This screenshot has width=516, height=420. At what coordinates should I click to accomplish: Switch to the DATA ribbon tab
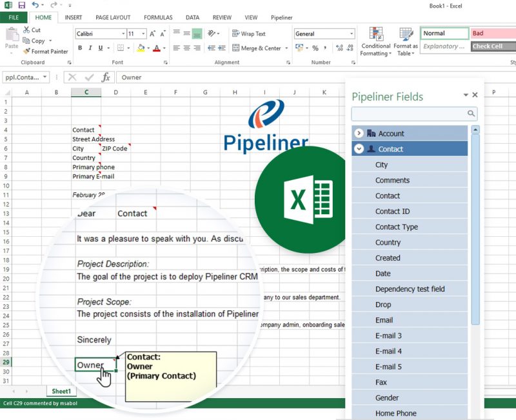click(192, 17)
